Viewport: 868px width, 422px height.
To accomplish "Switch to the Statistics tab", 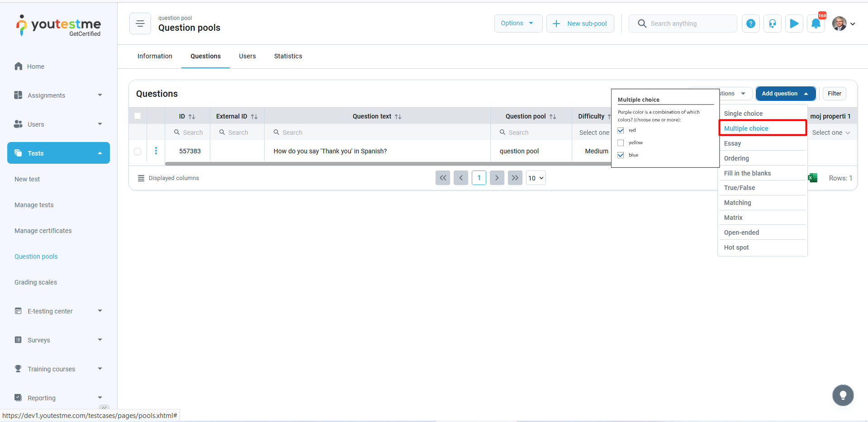I will tap(288, 56).
